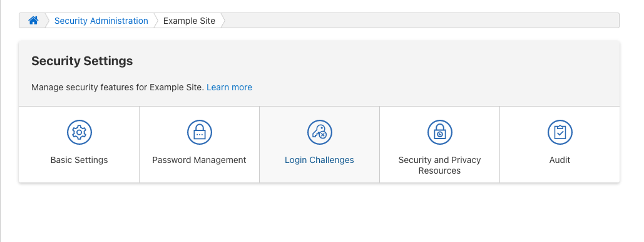Open the Audit clipboard icon
Viewport: 644px width, 242px height.
[x=560, y=132]
